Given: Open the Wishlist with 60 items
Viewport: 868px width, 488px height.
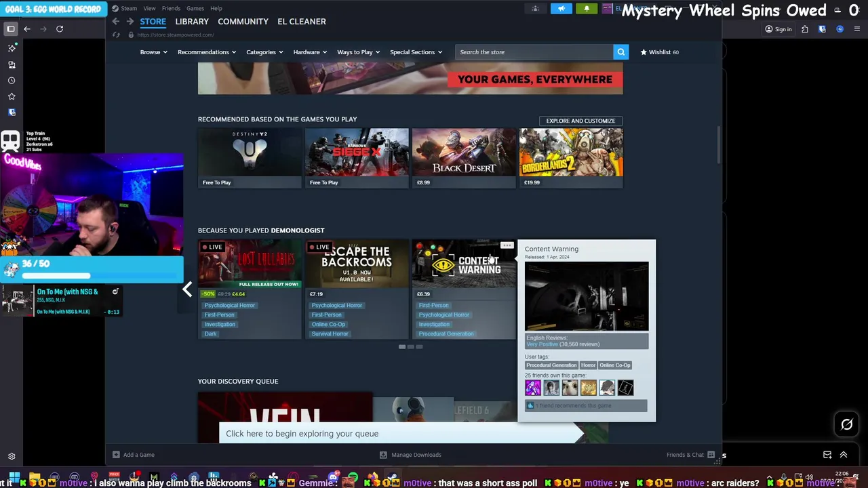Looking at the screenshot, I should [x=659, y=52].
